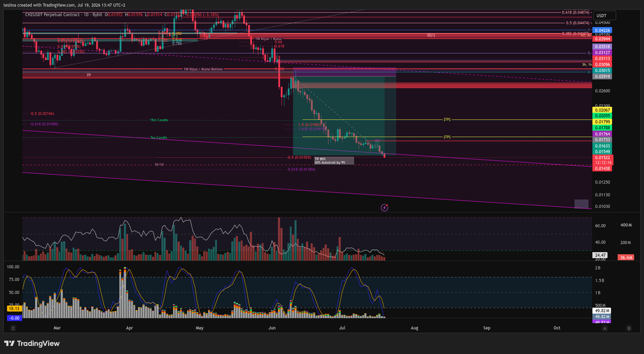Image resolution: width=644 pixels, height=354 pixels.
Task: Click the current price 0.01522 countdown label
Action: point(602,160)
